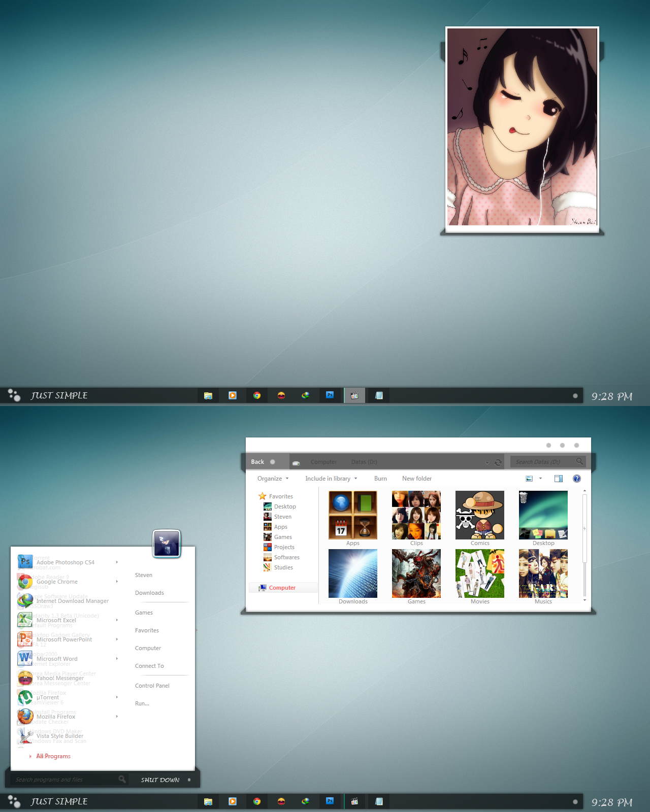The width and height of the screenshot is (650, 812).
Task: Open Computer from Start menu right pane
Action: click(148, 648)
